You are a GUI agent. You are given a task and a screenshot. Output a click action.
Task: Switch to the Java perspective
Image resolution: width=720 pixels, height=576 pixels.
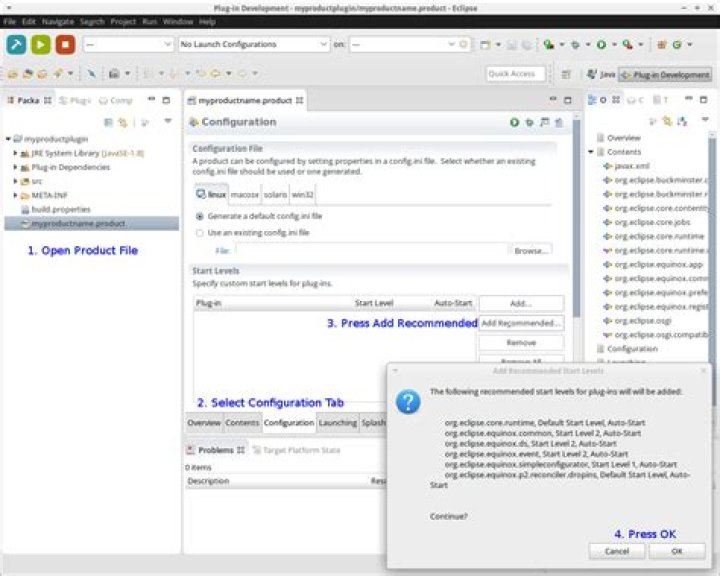point(601,74)
